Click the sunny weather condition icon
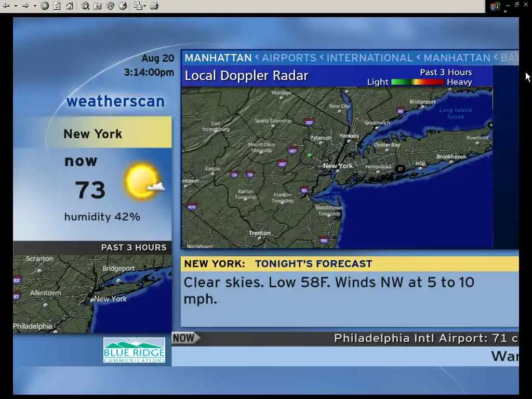Screen dimensions: 532x399 coord(144,181)
